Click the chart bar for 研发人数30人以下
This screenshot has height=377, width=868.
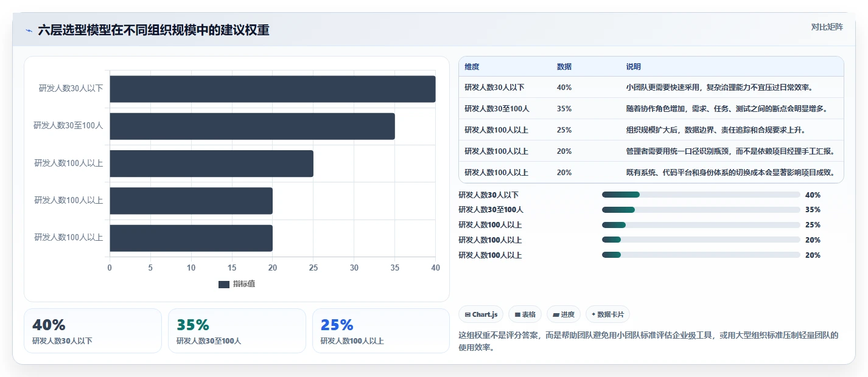(x=273, y=89)
